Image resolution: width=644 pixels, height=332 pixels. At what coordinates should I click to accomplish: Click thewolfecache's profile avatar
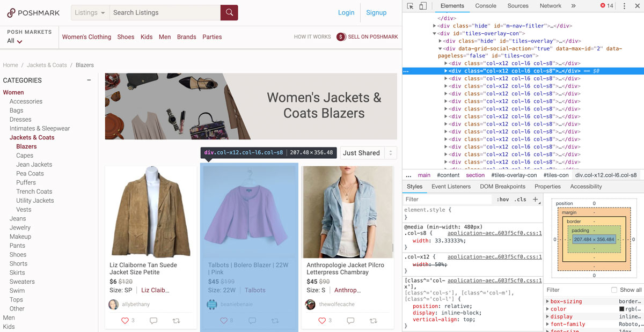pos(310,304)
